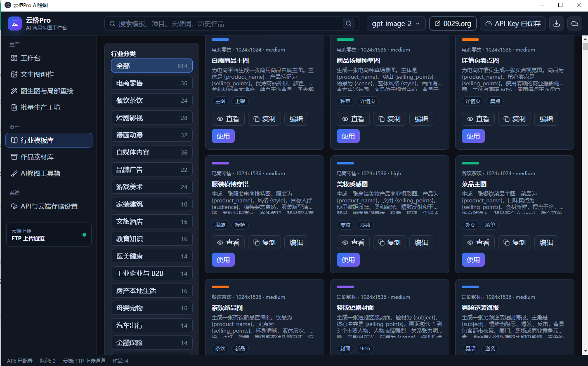
Task: Open 批量生产工坊 in sidebar
Action: (x=49, y=108)
